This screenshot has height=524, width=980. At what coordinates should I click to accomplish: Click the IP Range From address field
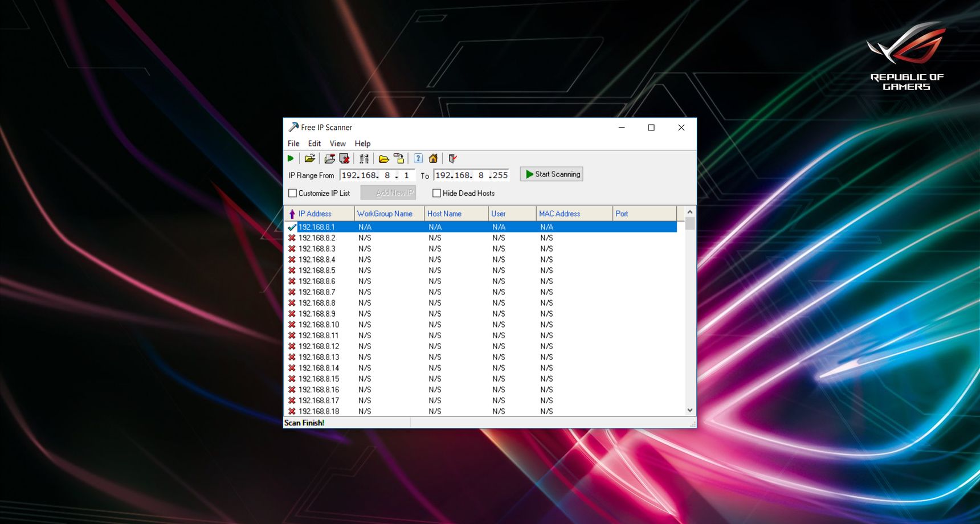tap(377, 175)
